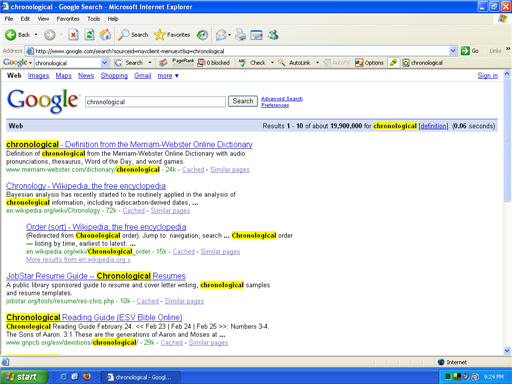Click the Mail envelope icon
512x384 pixels.
tap(221, 35)
